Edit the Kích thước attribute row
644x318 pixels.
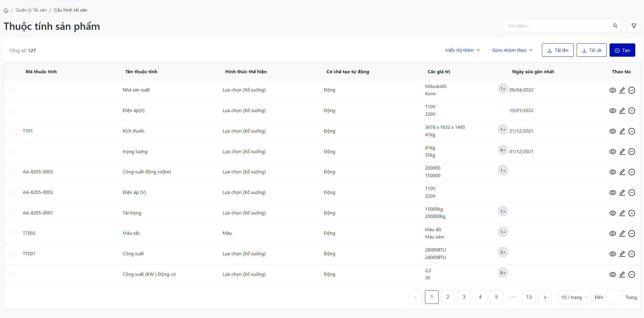[622, 131]
